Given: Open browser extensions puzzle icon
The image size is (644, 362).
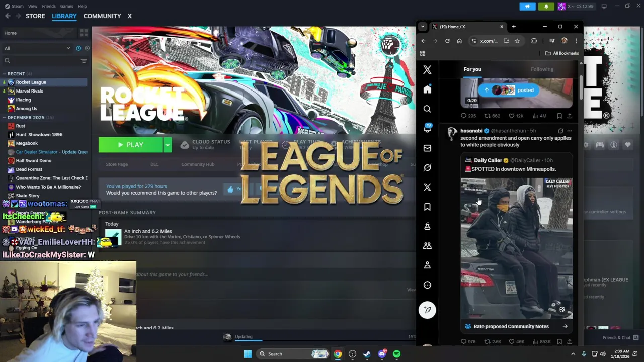Looking at the screenshot, I should (534, 41).
